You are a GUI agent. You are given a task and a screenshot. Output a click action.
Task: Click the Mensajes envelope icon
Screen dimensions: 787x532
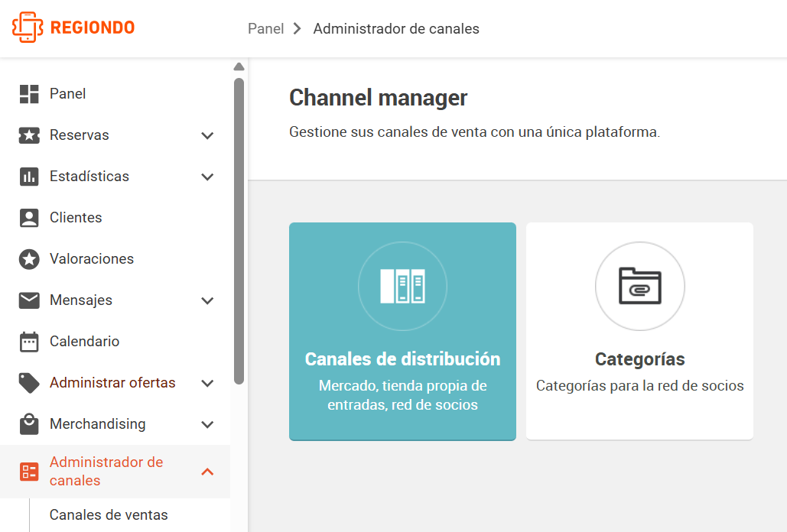point(29,300)
